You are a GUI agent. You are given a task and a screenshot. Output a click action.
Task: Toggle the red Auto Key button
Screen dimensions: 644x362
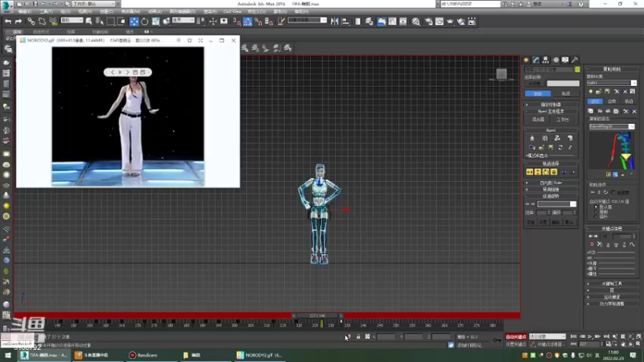coord(516,337)
